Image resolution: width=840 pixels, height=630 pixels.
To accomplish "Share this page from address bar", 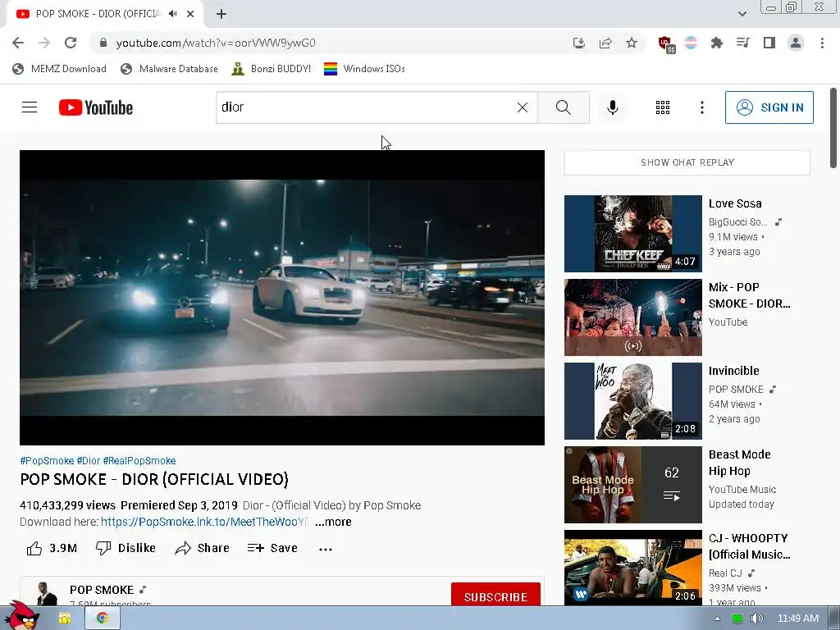I will pyautogui.click(x=605, y=43).
